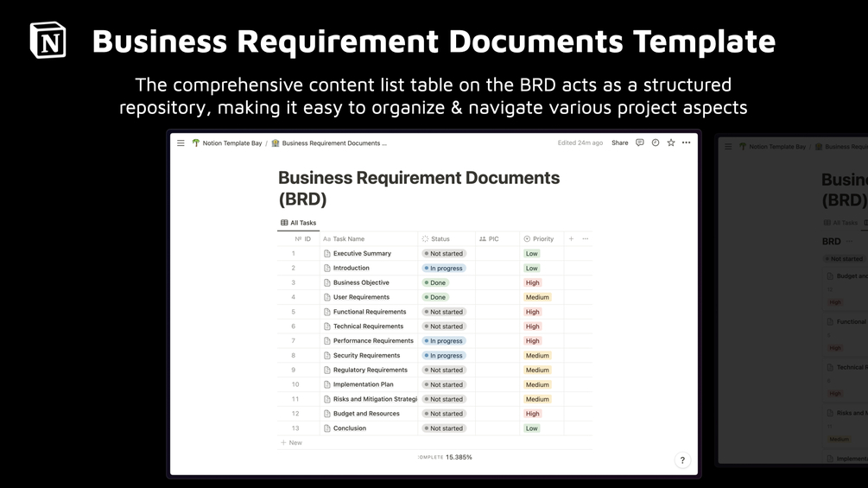Click Executive Summary Low priority tag
868x488 pixels.
pos(532,253)
